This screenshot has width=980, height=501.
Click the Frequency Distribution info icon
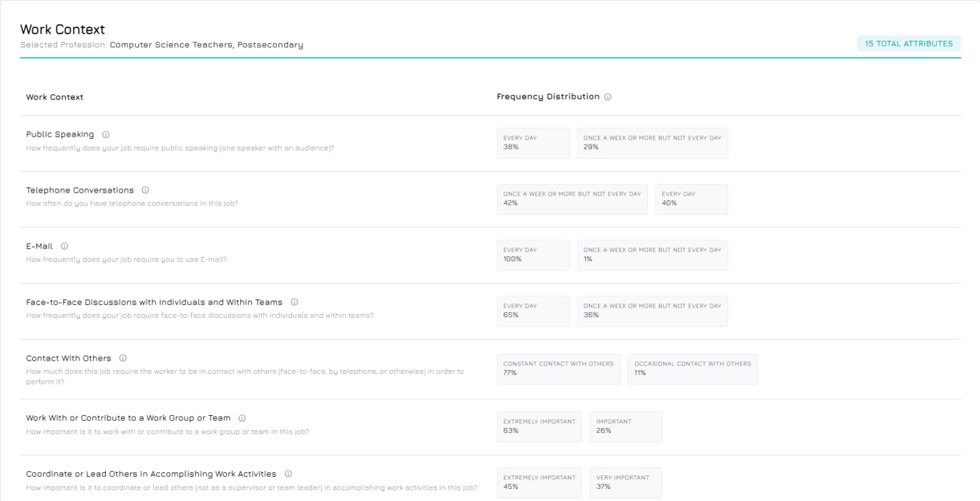[x=607, y=97]
